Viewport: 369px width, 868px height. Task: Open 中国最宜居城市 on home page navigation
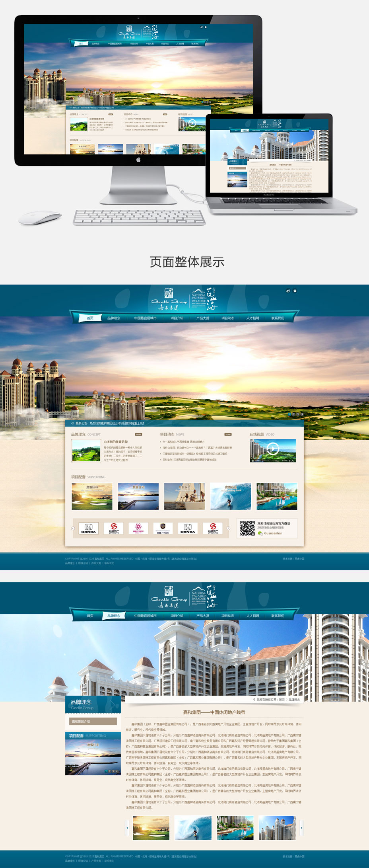tap(146, 318)
